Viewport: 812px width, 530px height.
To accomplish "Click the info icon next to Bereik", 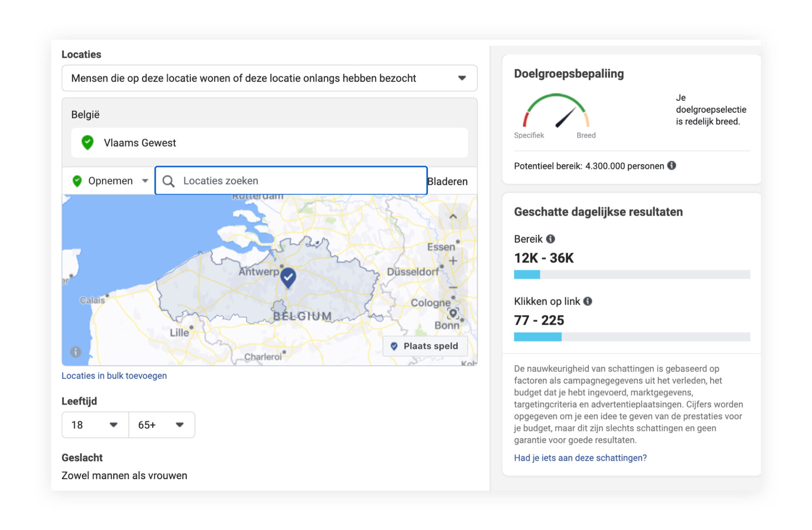I will (x=550, y=239).
